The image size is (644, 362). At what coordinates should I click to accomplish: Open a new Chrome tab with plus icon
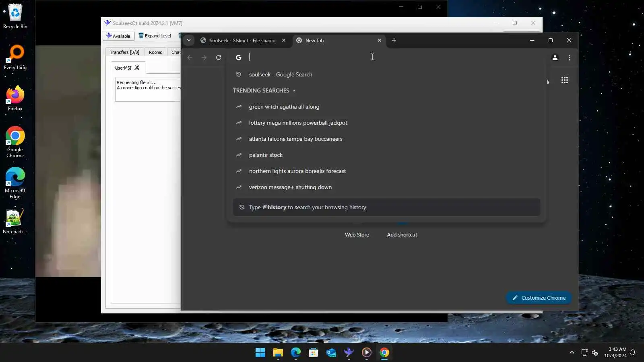(394, 40)
